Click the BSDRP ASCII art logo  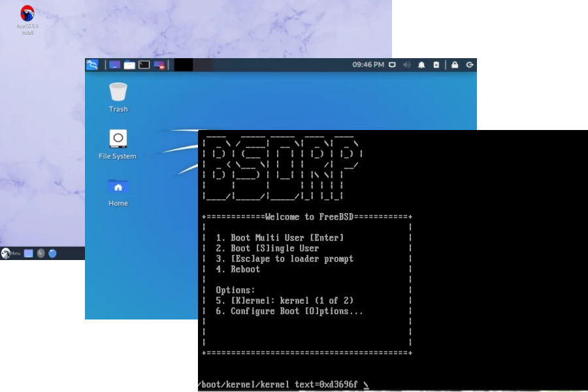(x=283, y=168)
